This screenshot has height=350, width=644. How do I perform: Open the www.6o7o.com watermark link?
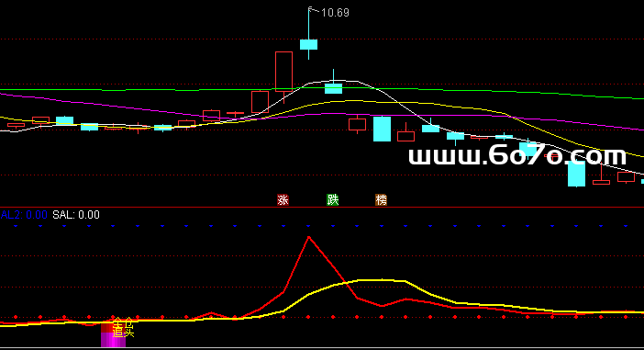pos(517,156)
